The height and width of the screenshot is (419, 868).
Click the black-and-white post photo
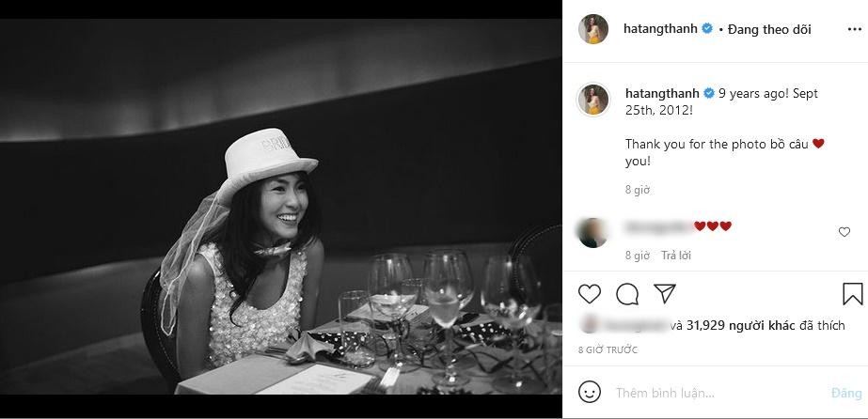[281, 209]
